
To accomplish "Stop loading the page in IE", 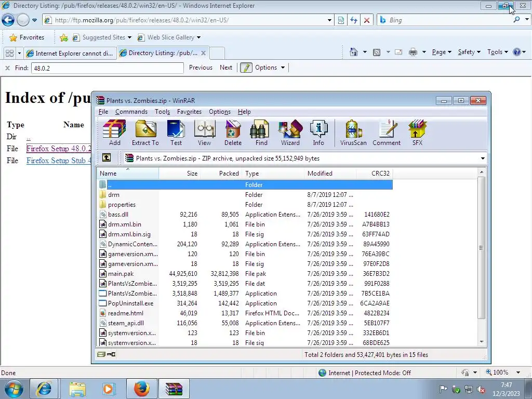I will point(366,20).
